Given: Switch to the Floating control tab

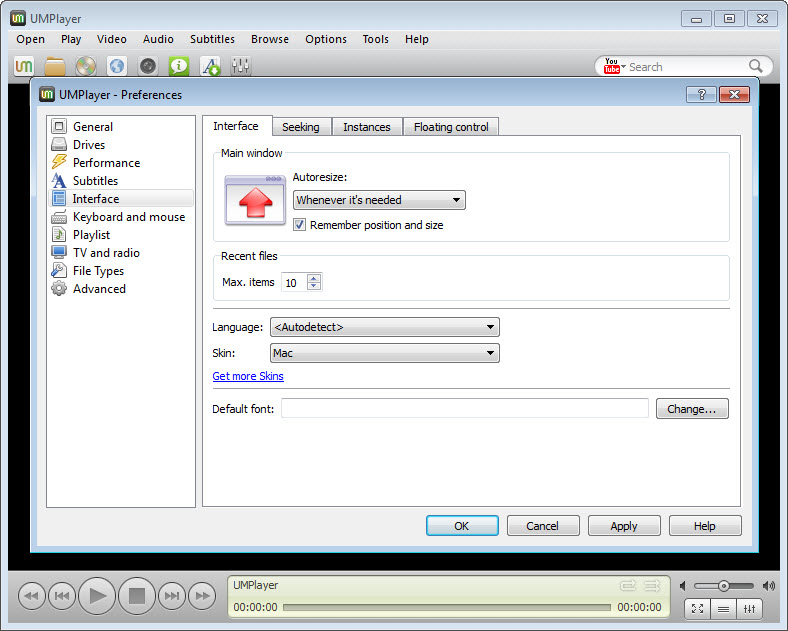Looking at the screenshot, I should click(x=451, y=127).
